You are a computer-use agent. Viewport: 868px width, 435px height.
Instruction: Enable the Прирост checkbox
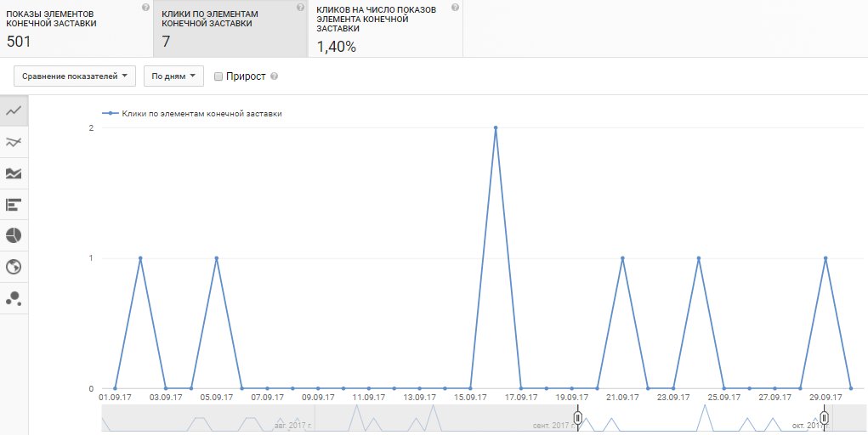tap(218, 76)
